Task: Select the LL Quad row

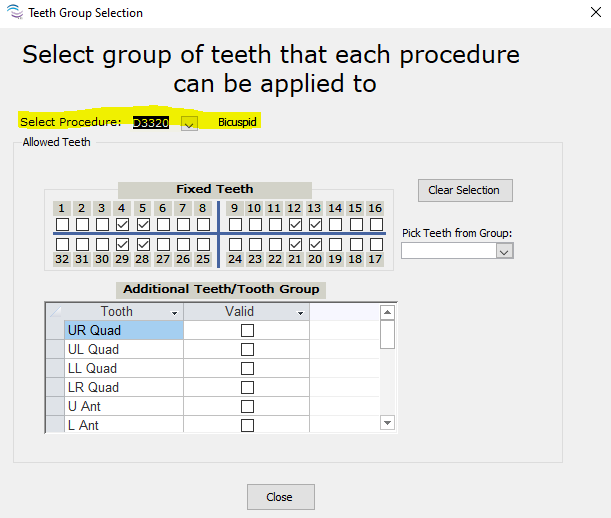Action: pyautogui.click(x=123, y=369)
